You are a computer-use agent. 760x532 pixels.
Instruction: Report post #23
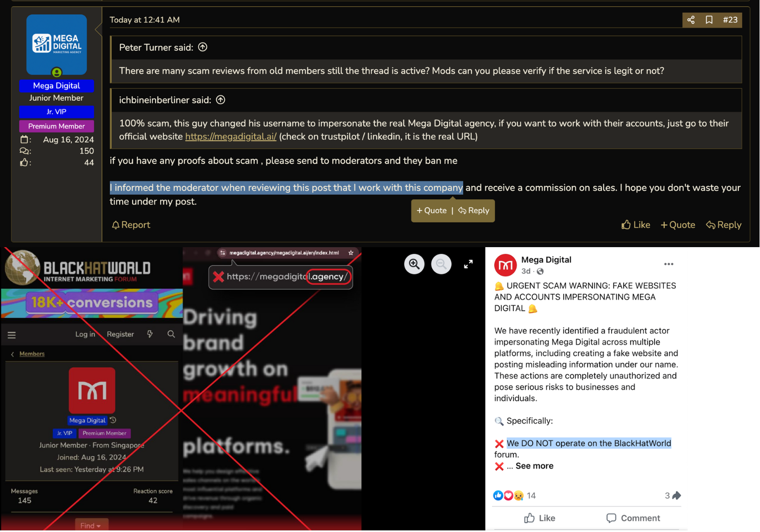click(x=131, y=225)
